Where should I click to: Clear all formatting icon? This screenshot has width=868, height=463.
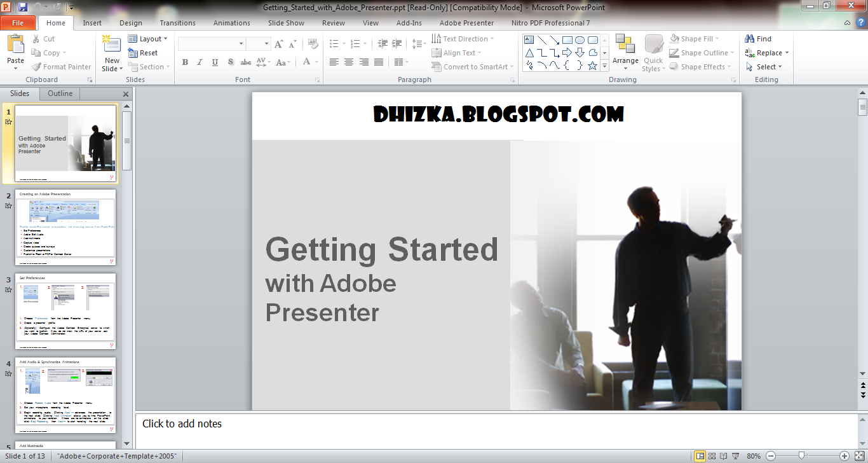pyautogui.click(x=313, y=43)
